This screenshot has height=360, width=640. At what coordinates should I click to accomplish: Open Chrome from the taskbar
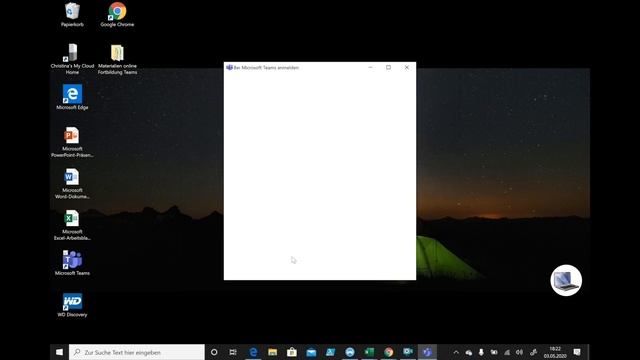[389, 352]
